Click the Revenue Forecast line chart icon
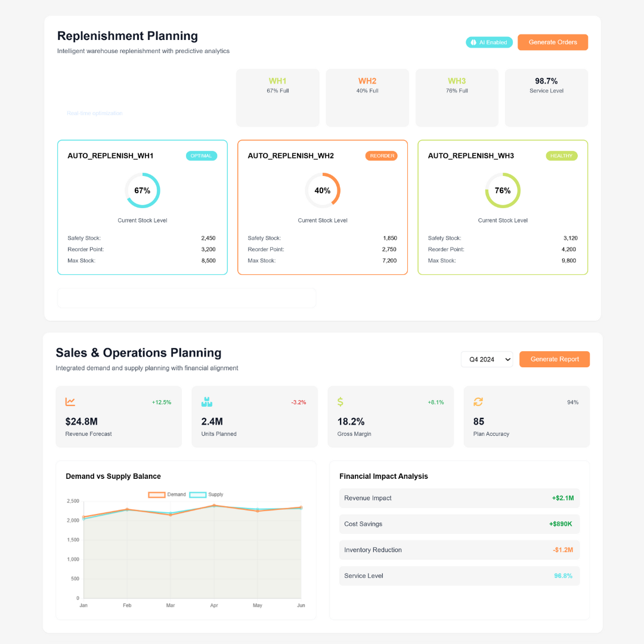Viewport: 644px width, 644px height. click(70, 402)
